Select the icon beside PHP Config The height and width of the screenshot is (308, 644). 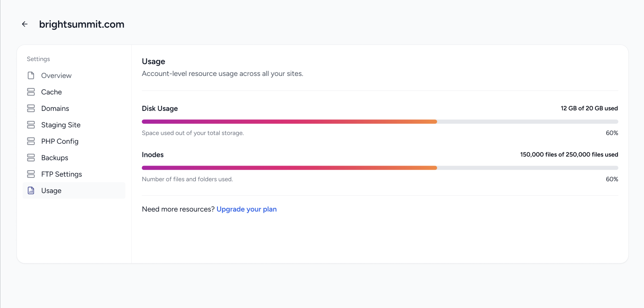pos(31,141)
